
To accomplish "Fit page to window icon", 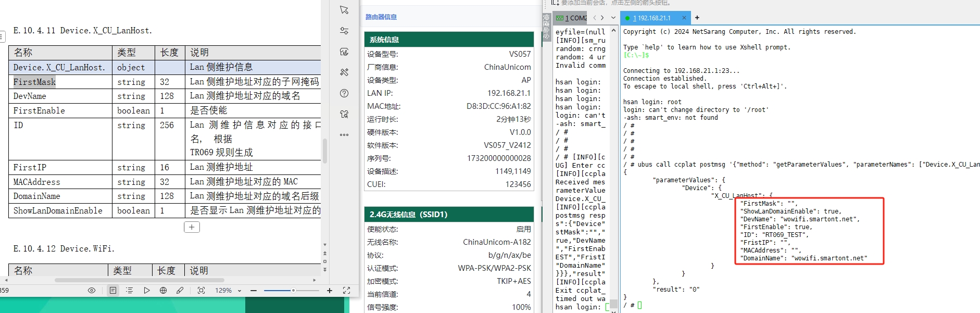I will (202, 291).
